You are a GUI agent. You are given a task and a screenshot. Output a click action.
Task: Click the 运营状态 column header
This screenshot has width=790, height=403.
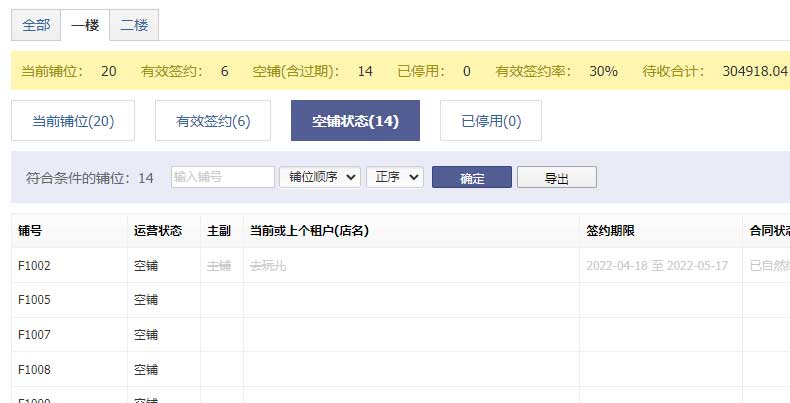pos(158,231)
